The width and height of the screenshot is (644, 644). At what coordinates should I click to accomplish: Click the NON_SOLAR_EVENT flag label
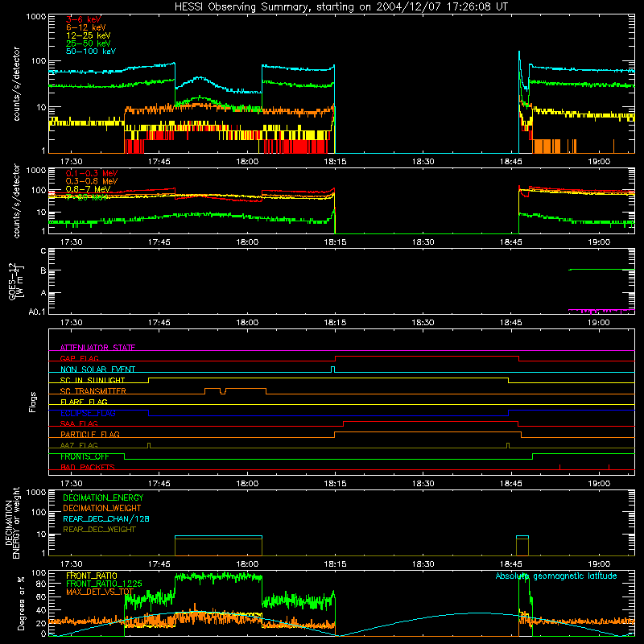(x=97, y=369)
